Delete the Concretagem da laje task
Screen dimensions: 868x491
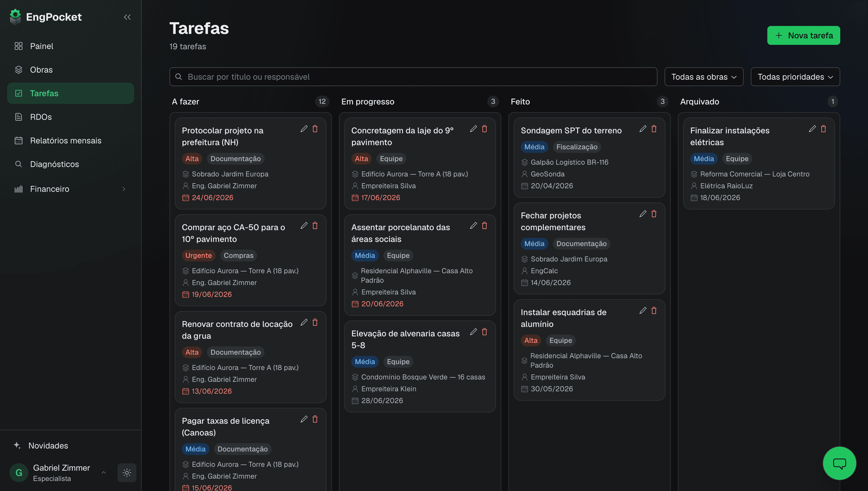(484, 128)
